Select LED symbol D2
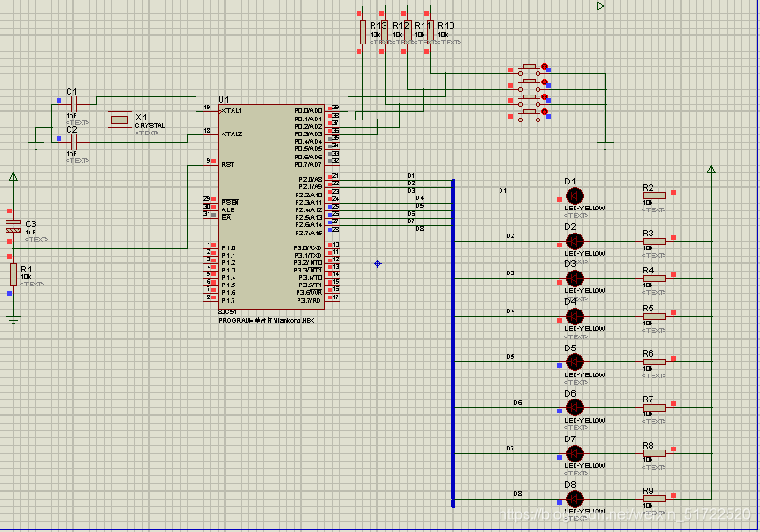The height and width of the screenshot is (532, 760). coord(575,241)
